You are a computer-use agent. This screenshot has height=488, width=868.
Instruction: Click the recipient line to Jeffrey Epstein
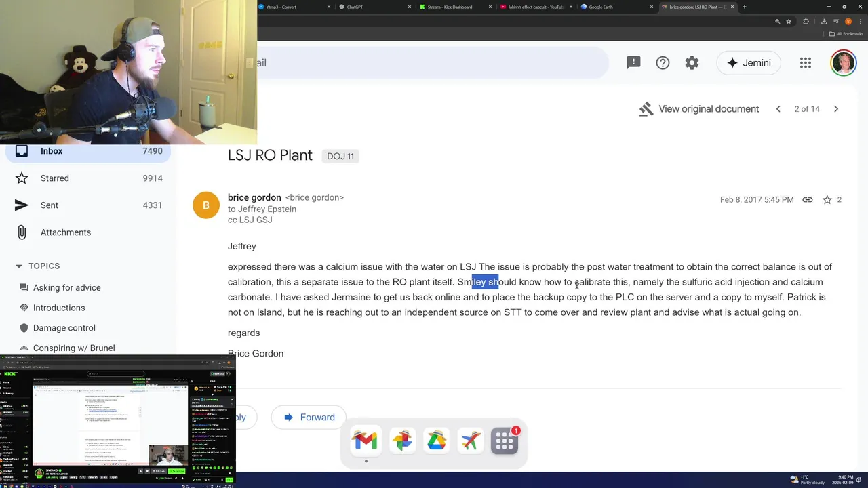(262, 209)
